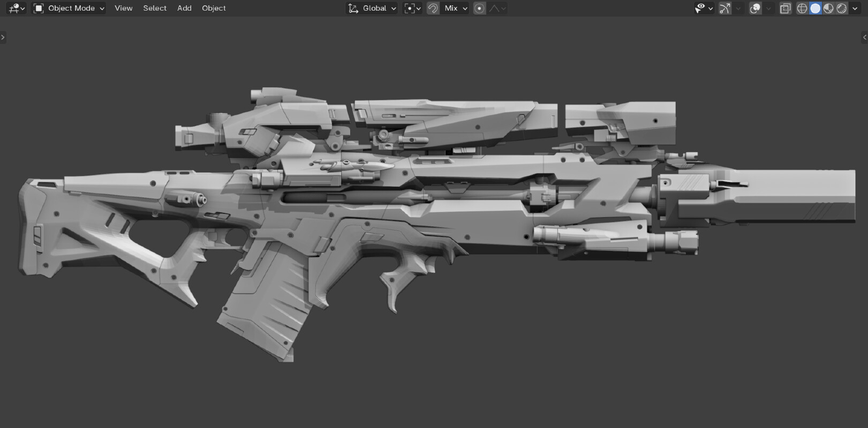Switch to wireframe shading

click(x=802, y=8)
